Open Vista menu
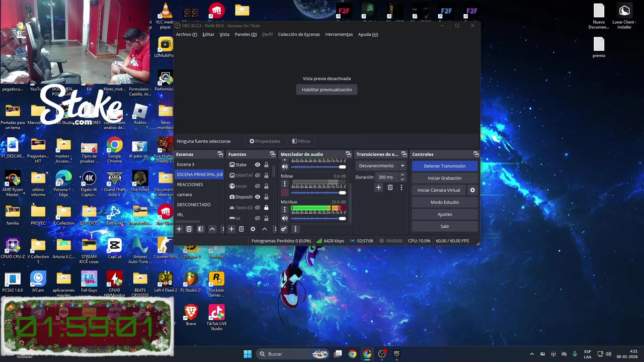 tap(224, 34)
